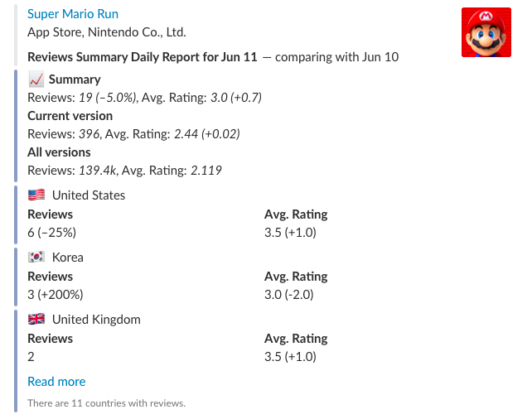Click the App Store, Nintendo Co. text
Image resolution: width=532 pixels, height=419 pixels.
coord(107,32)
